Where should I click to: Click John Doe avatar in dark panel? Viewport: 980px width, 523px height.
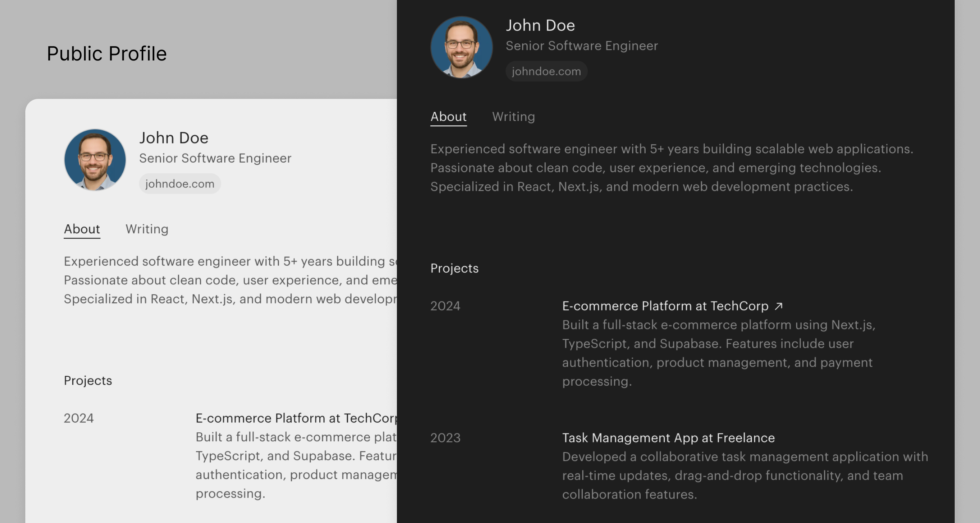[x=461, y=47]
